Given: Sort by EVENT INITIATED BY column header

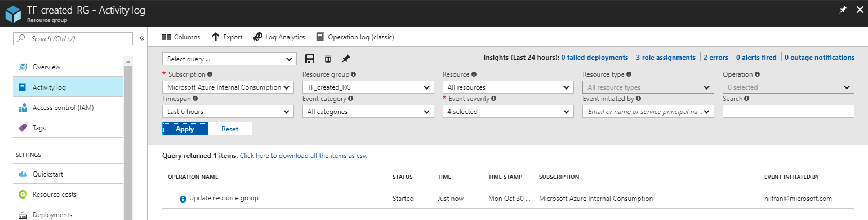Looking at the screenshot, I should [x=791, y=177].
